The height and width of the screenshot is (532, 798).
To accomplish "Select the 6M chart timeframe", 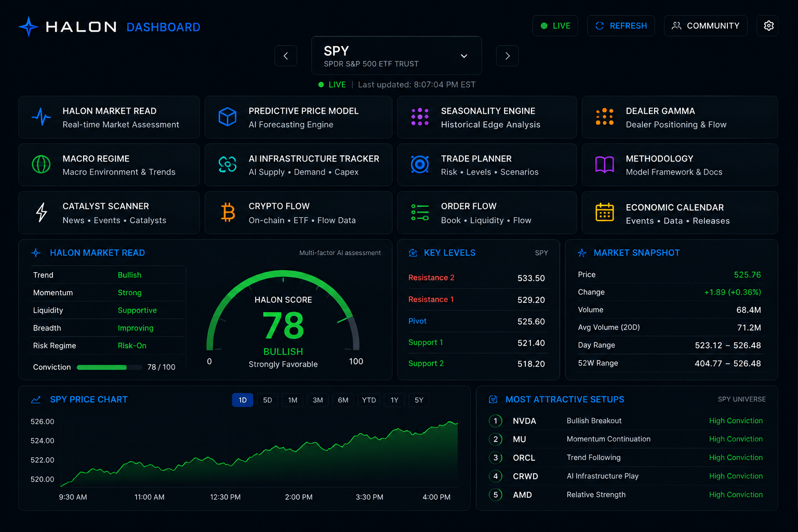I will coord(343,400).
